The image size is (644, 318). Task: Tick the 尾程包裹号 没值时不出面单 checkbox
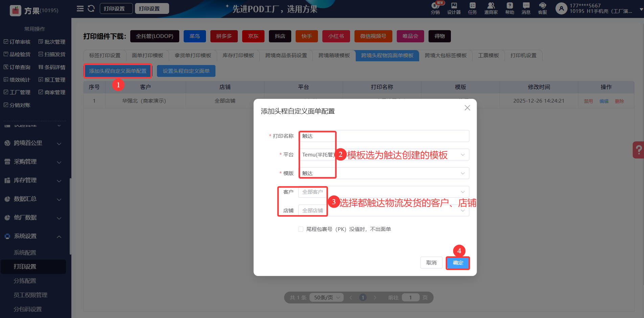coord(301,229)
